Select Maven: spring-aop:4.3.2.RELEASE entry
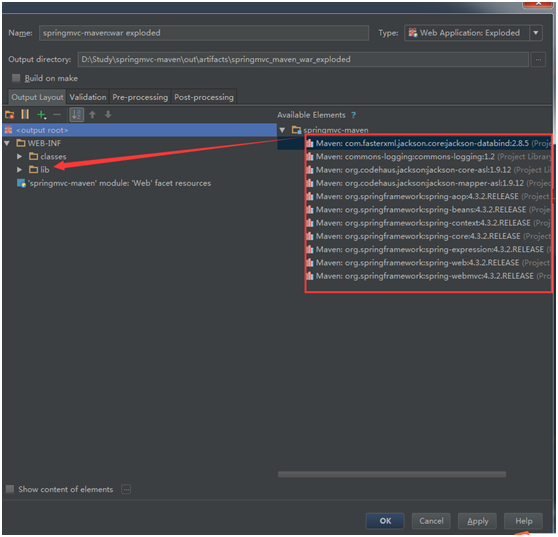 point(428,196)
